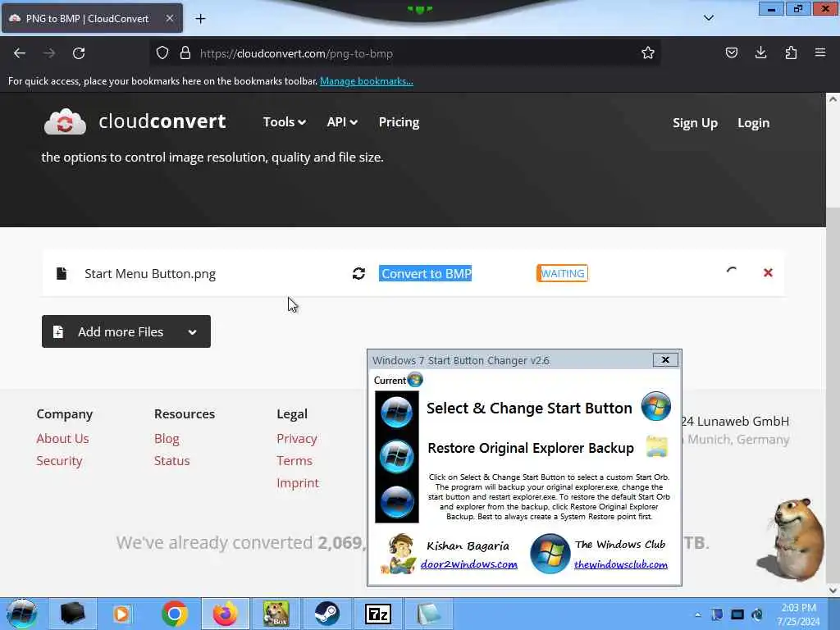Open the media player taskbar icon
840x630 pixels.
[121, 614]
